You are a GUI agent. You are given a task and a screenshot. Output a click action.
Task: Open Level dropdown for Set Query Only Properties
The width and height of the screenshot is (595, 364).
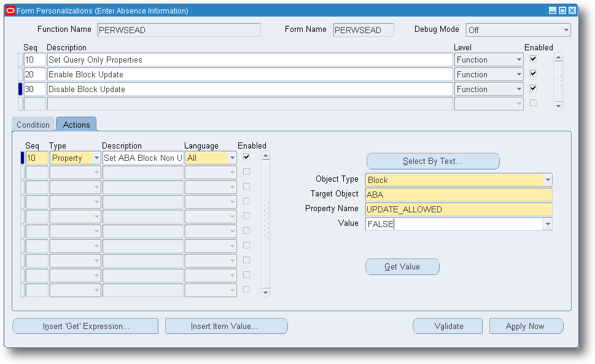point(519,60)
